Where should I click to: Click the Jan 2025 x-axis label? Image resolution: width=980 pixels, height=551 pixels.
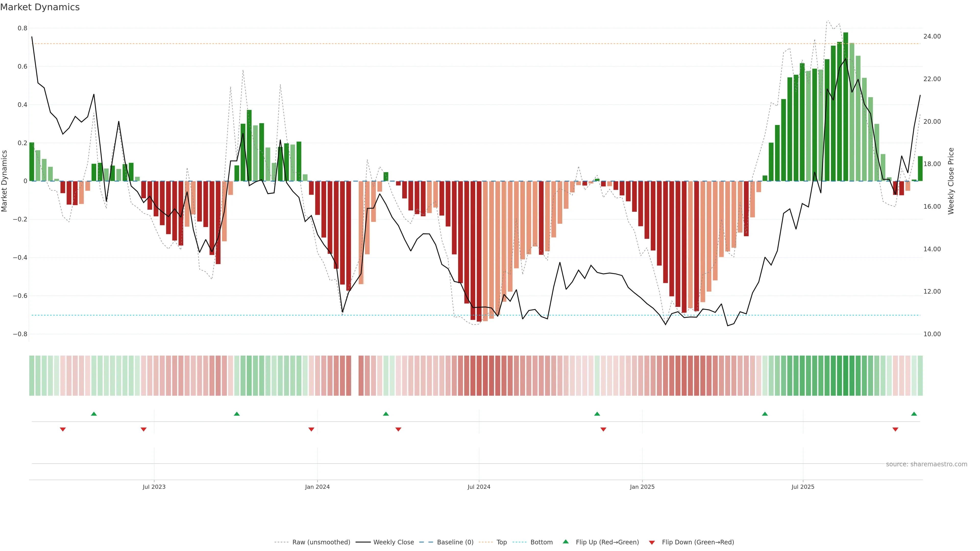tap(642, 487)
